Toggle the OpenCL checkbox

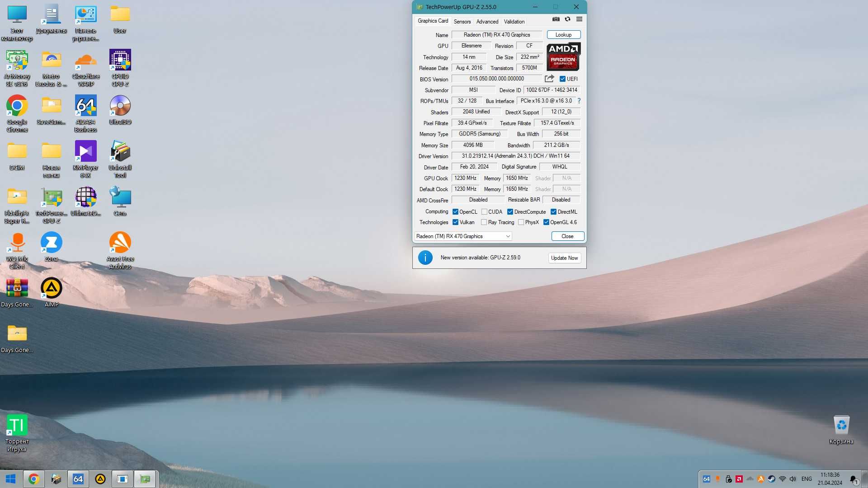pos(456,211)
